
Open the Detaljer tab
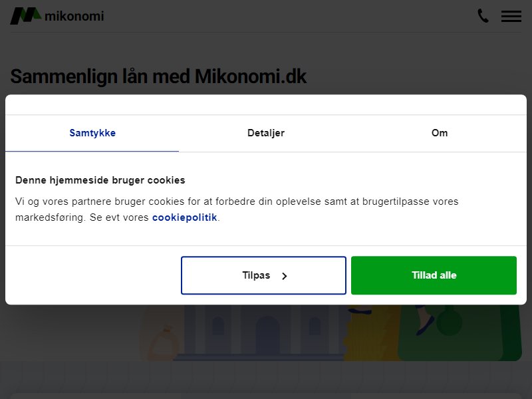pyautogui.click(x=266, y=133)
